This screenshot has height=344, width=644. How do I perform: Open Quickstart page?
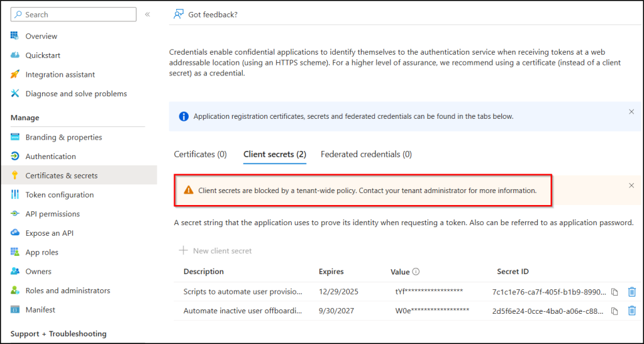tap(43, 55)
